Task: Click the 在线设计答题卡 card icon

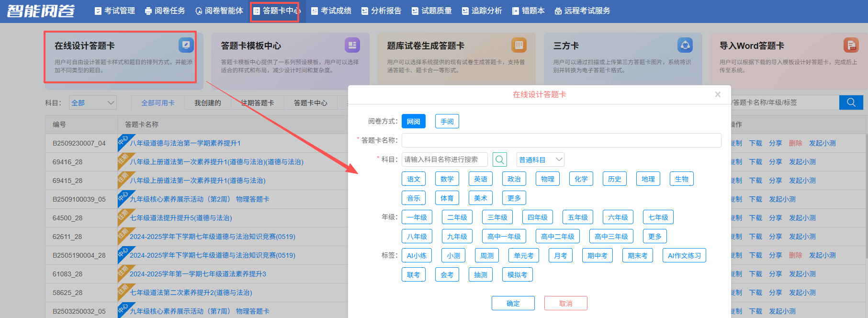Action: (186, 45)
